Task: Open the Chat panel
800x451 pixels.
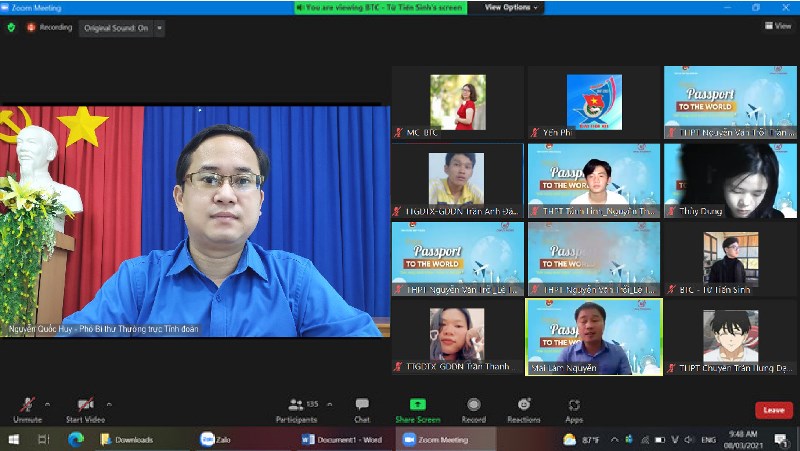Action: 362,405
